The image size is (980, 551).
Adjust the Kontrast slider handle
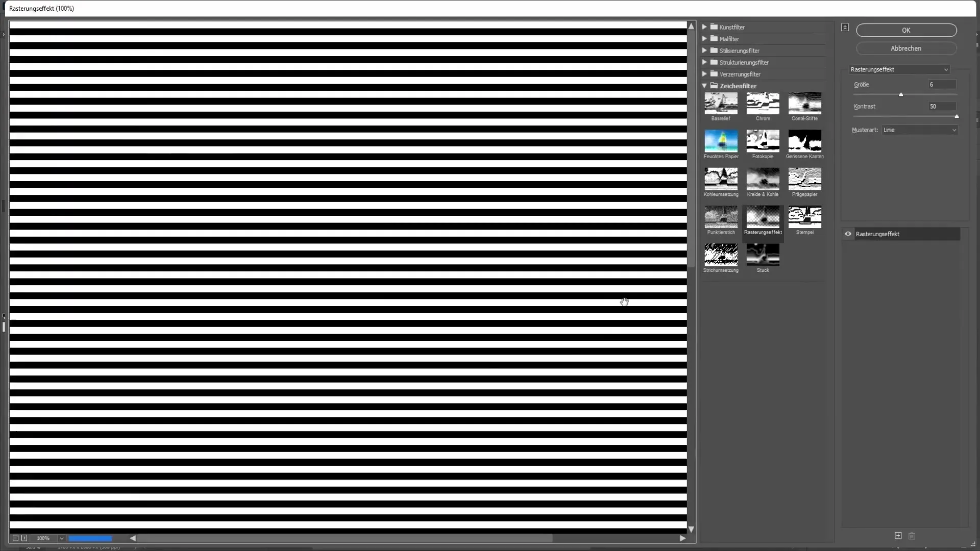[x=957, y=117]
